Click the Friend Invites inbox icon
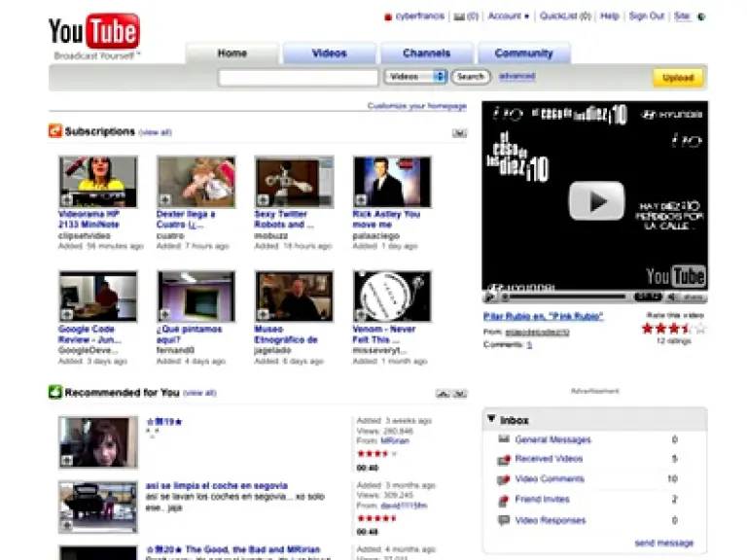Screen dimensions: 747x560 (x=504, y=500)
